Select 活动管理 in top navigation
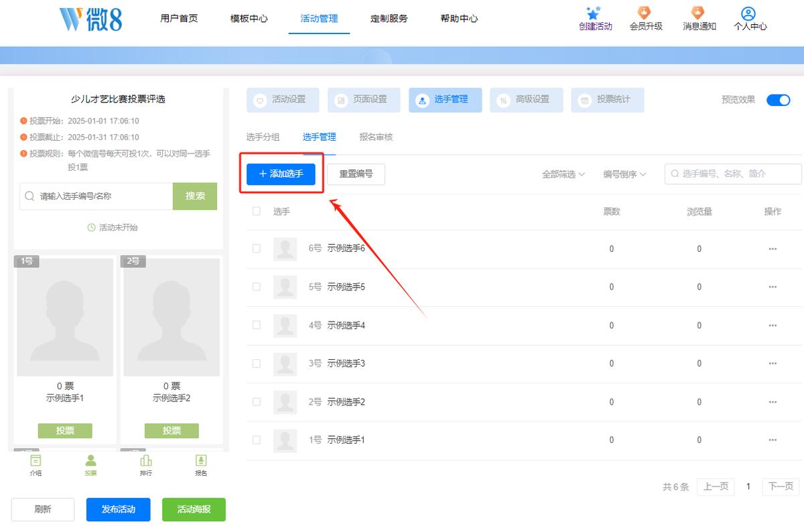804x532 pixels. pyautogui.click(x=319, y=19)
